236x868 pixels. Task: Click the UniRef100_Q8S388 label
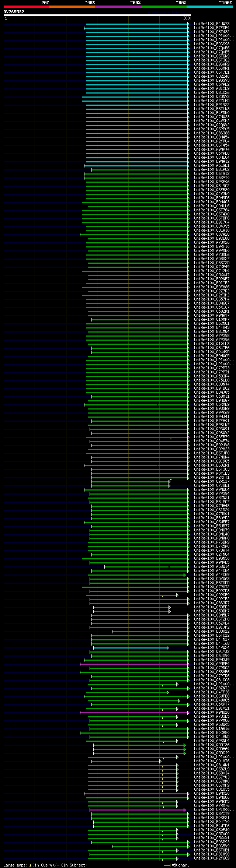click(x=212, y=133)
